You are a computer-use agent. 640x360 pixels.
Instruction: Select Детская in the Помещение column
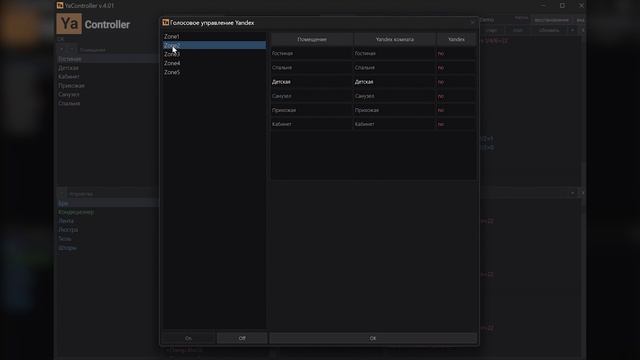point(312,82)
